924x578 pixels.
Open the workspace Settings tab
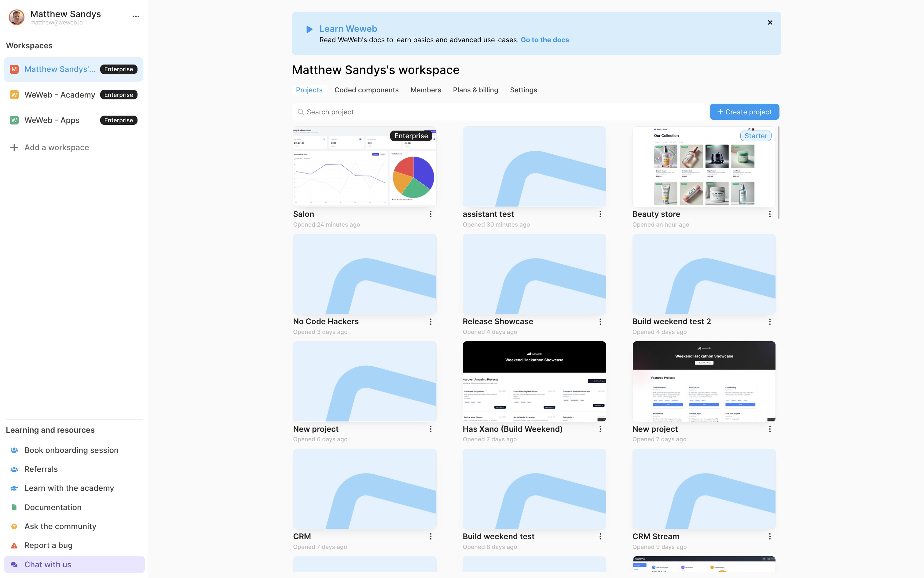coord(523,90)
